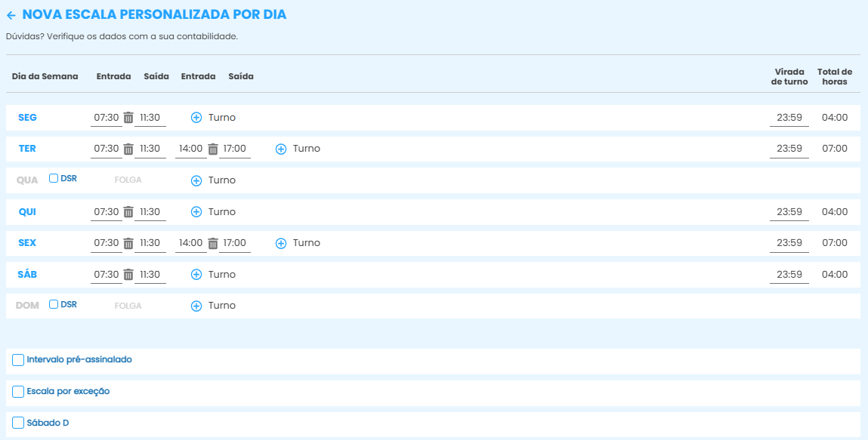The width and height of the screenshot is (868, 440).
Task: Tick the Sábado D checkbox
Action: (x=18, y=423)
